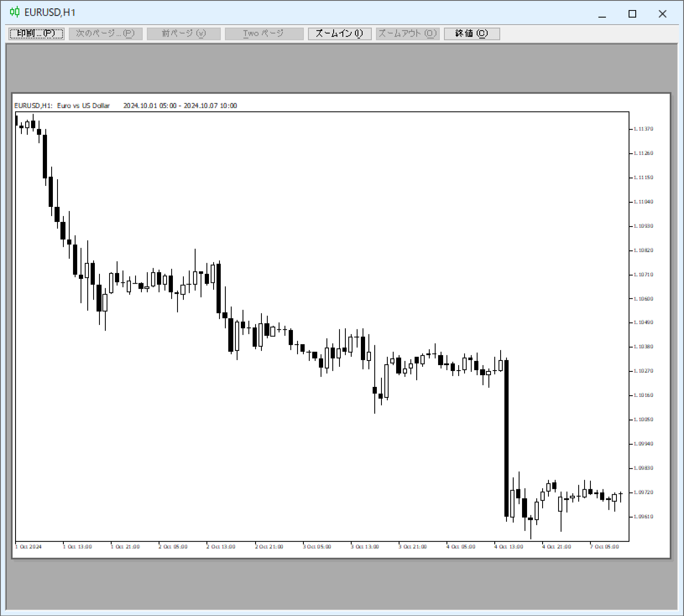Click the '2 Oct 21:00' time axis label
The width and height of the screenshot is (684, 616).
269,547
